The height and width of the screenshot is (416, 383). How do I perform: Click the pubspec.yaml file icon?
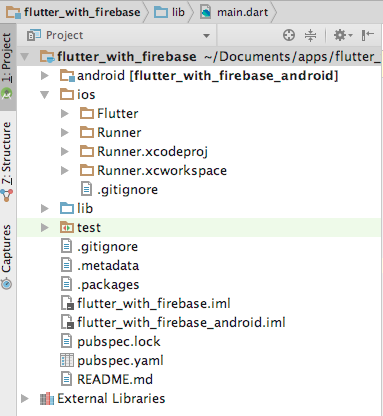pos(67,360)
